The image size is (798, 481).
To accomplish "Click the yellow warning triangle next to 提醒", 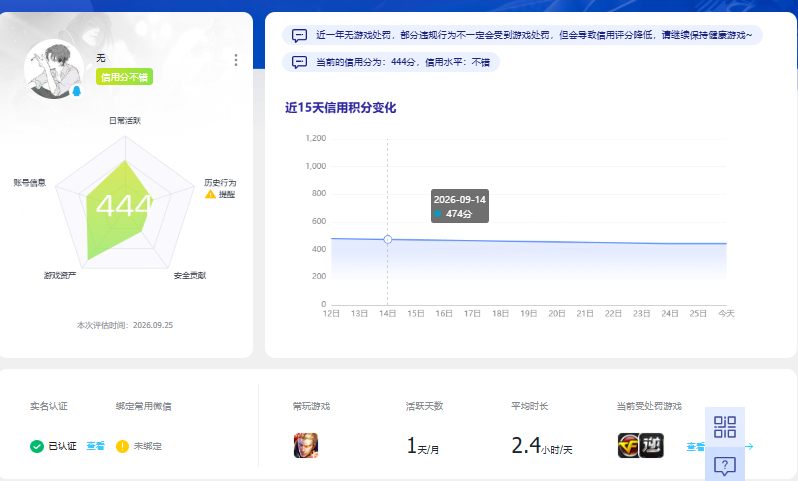I will (x=210, y=194).
